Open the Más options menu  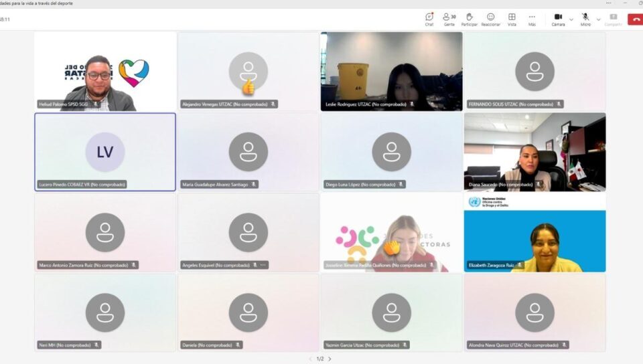click(x=532, y=19)
